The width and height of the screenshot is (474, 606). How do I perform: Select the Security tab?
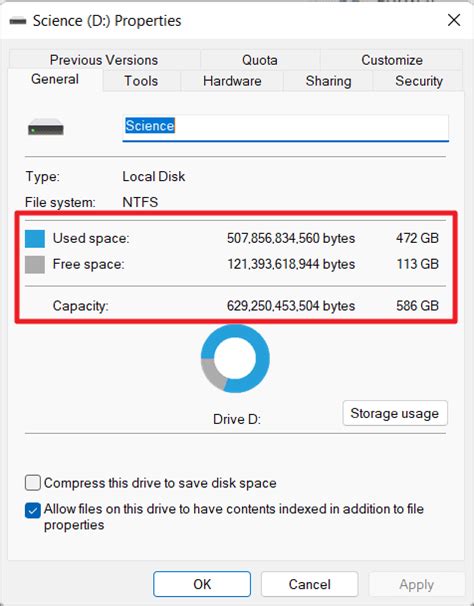pyautogui.click(x=419, y=81)
